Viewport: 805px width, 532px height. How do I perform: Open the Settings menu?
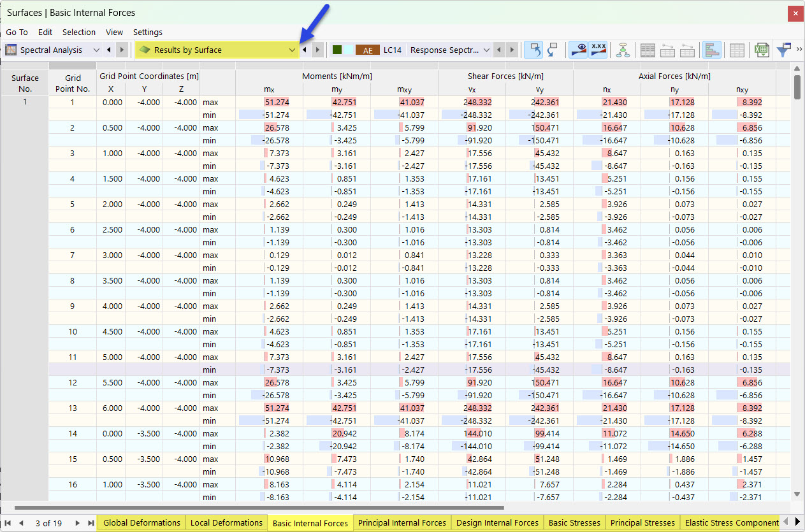147,32
